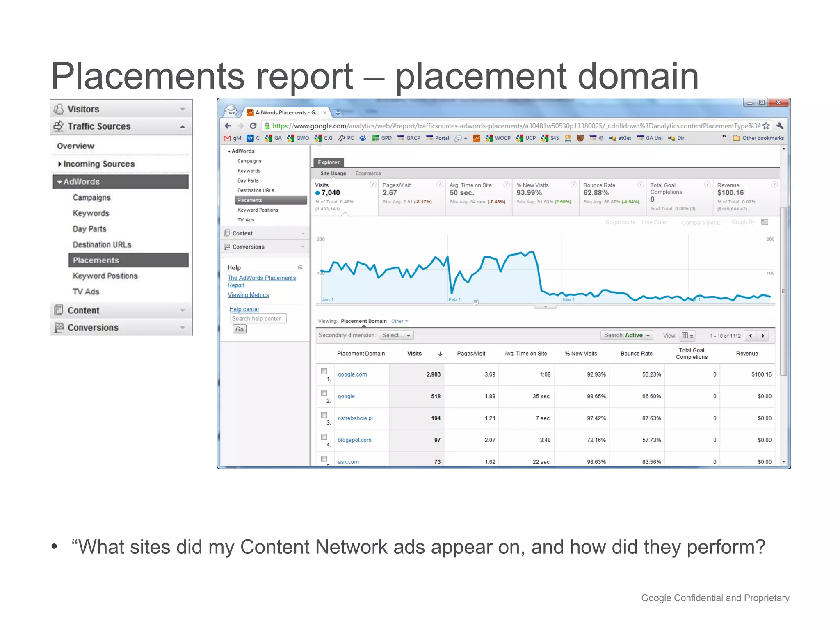Open the gM Gmail bookmark

coord(232,138)
